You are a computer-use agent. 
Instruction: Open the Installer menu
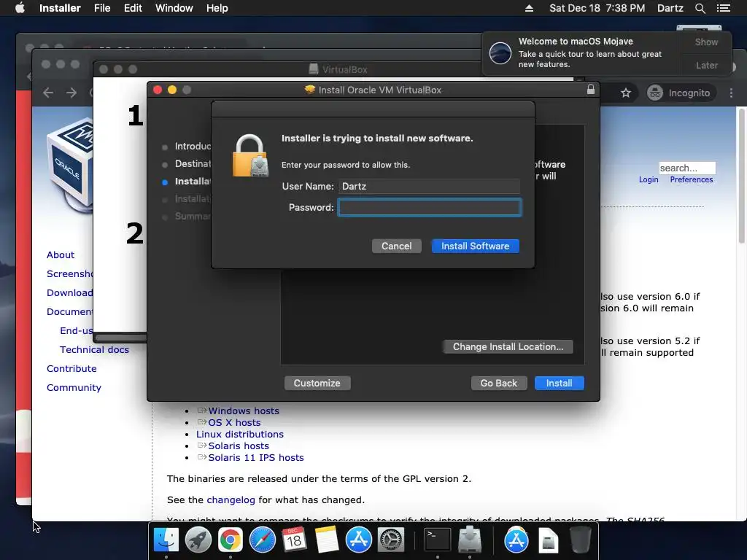pyautogui.click(x=60, y=8)
